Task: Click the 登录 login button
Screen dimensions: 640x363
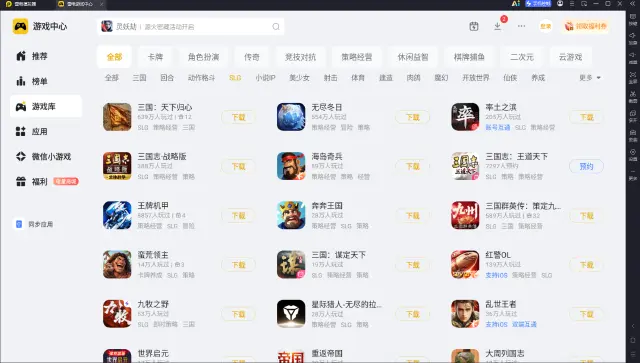Action: (546, 26)
